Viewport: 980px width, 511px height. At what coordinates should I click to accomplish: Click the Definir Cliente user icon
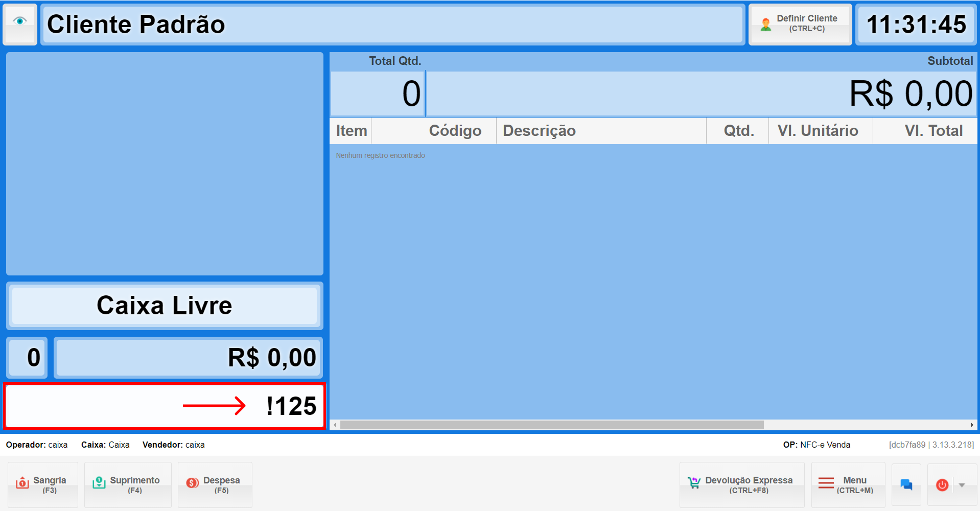[765, 24]
